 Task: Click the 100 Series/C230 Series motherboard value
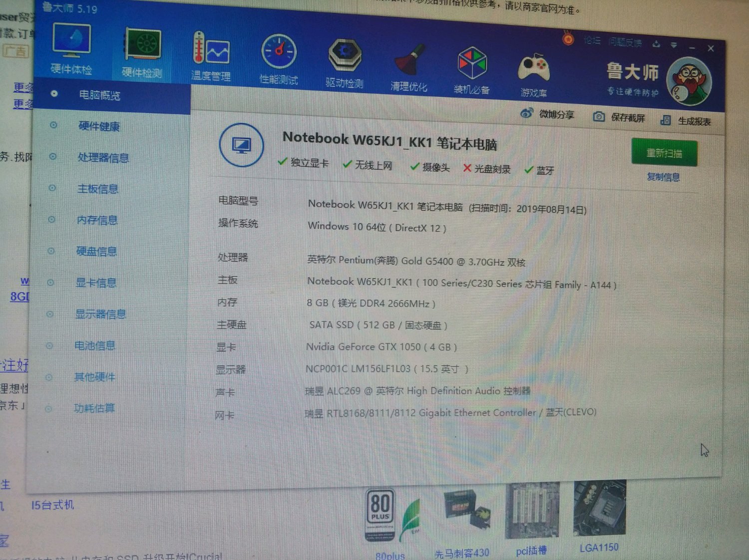coord(462,283)
